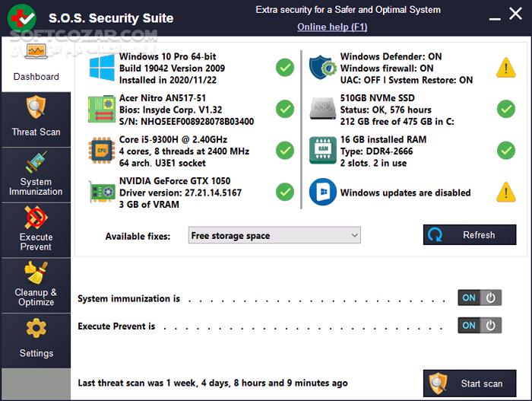
Task: Click the RAM memory icon
Action: (322, 150)
